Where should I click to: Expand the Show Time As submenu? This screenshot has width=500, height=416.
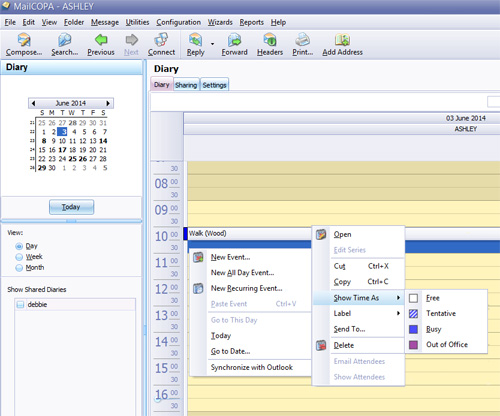(359, 298)
